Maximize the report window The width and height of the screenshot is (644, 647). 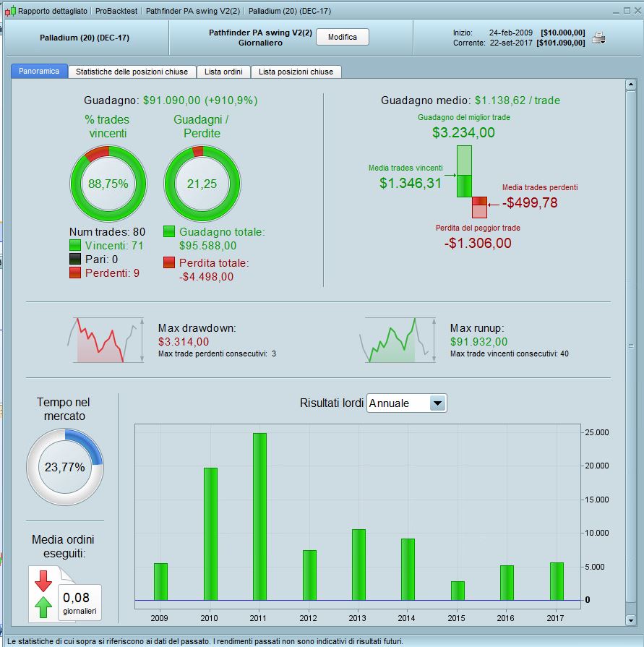(x=627, y=11)
